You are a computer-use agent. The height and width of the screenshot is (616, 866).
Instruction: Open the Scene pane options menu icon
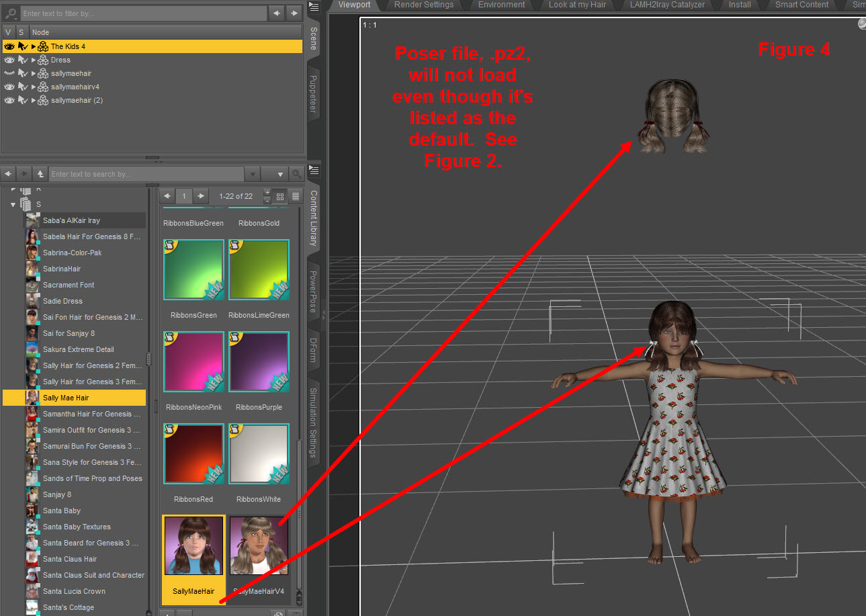click(313, 8)
